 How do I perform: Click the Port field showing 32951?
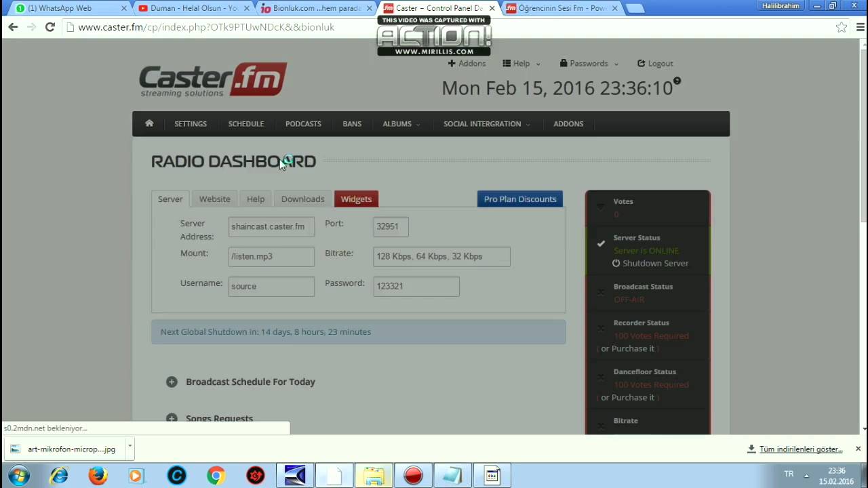pyautogui.click(x=391, y=226)
